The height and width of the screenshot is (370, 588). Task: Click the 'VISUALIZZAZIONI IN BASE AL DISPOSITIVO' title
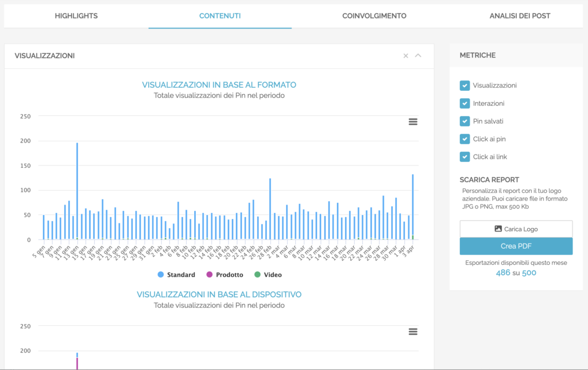[x=219, y=295]
